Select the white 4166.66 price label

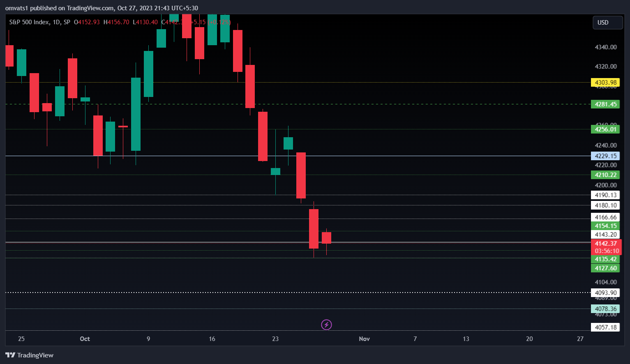point(605,217)
